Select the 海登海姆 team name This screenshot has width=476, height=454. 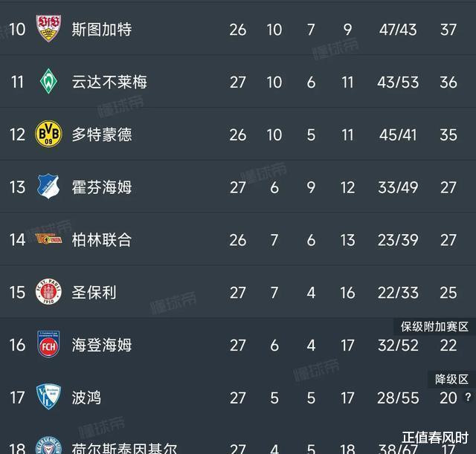point(102,345)
